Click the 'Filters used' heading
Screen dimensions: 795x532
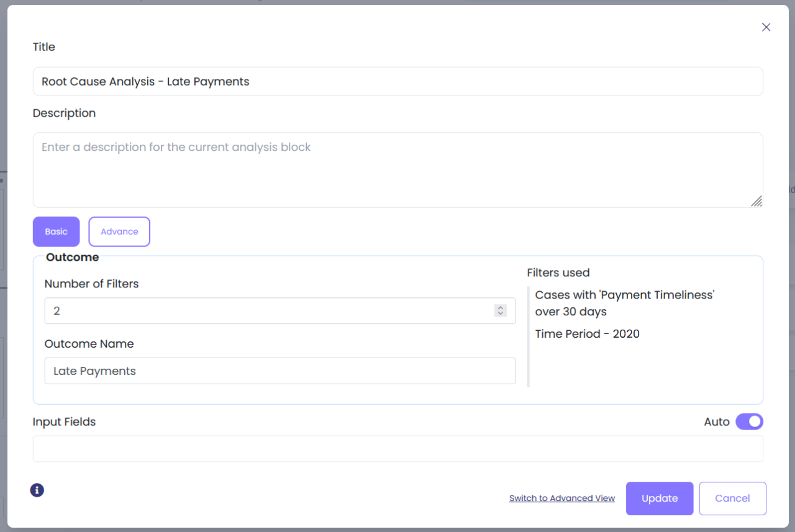558,273
